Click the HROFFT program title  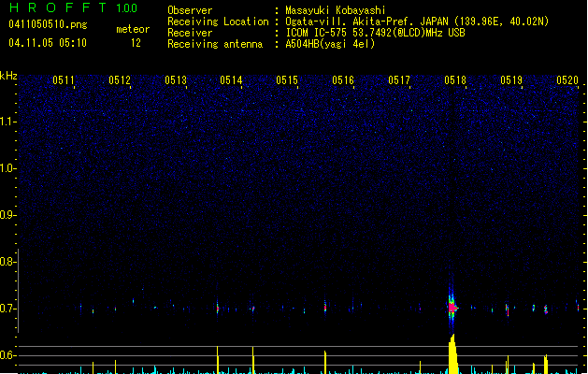pos(55,8)
